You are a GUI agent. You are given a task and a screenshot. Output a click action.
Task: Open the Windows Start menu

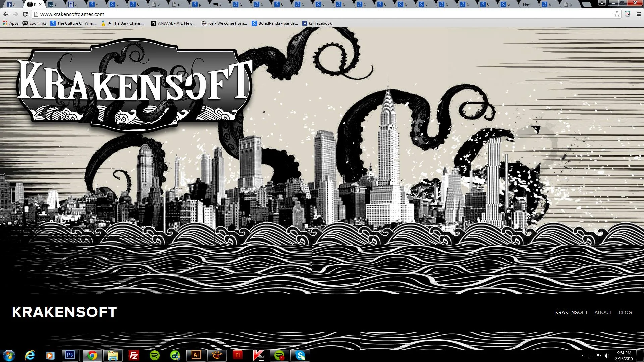point(9,355)
